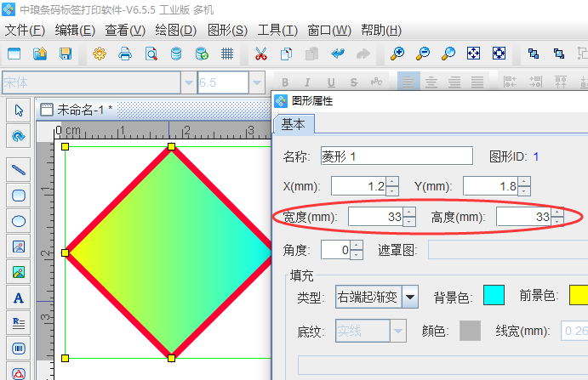Click the print icon in the toolbar
The width and height of the screenshot is (588, 380).
point(125,54)
